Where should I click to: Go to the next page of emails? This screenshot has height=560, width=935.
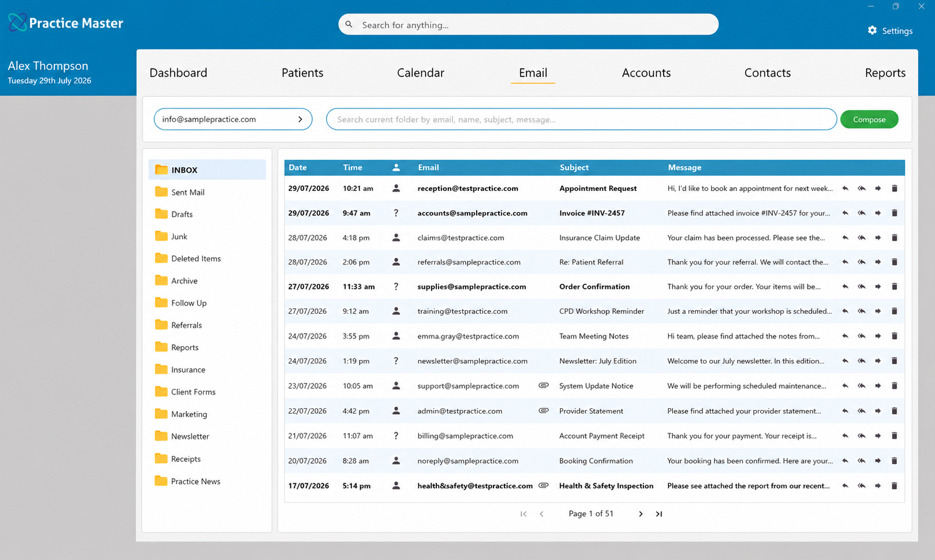pos(641,514)
